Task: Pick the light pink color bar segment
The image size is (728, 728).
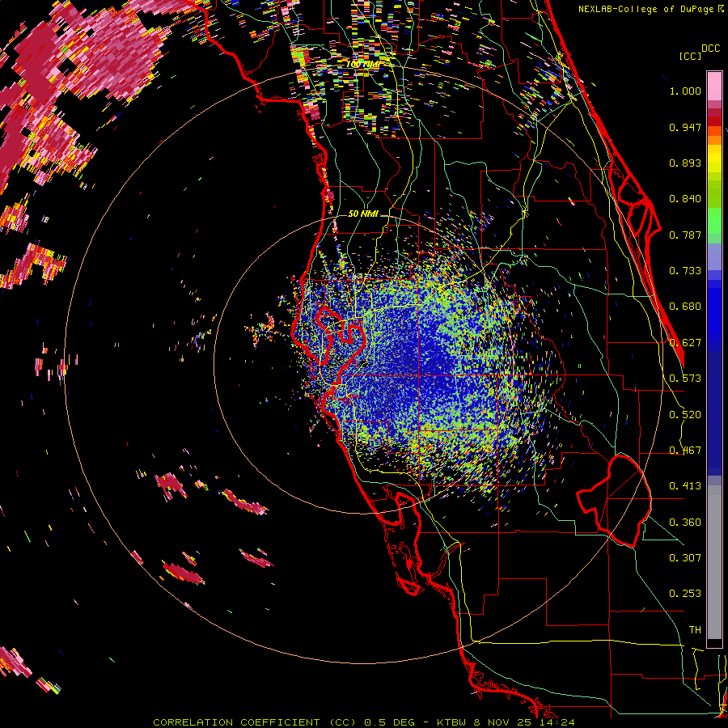Action: point(714,86)
